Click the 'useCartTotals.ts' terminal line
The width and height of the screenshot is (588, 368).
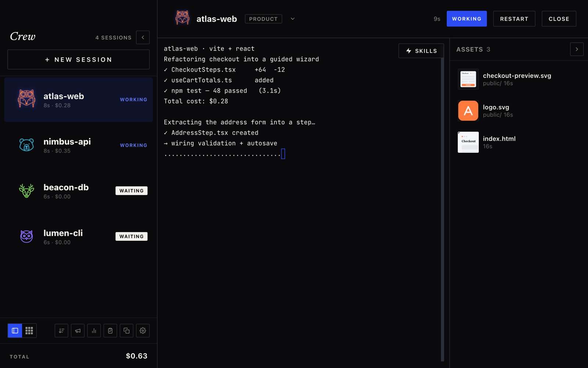[x=219, y=80]
